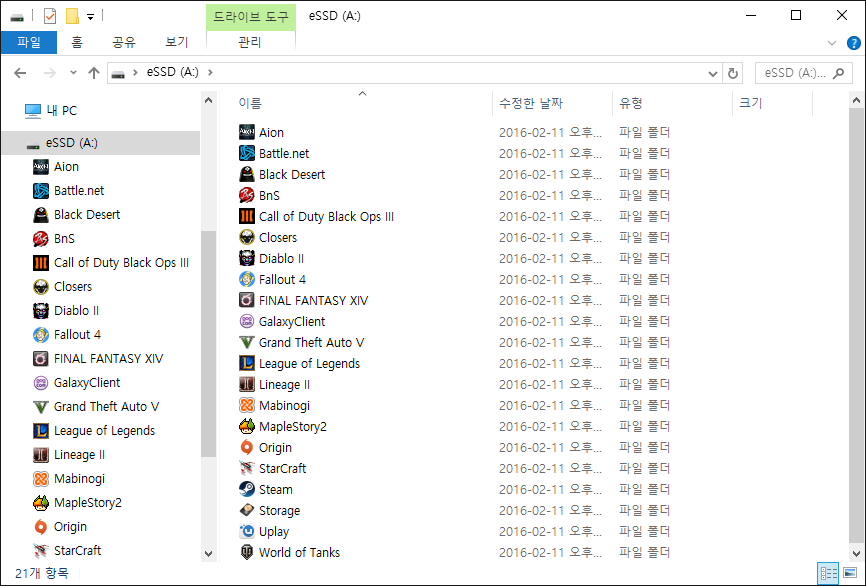Go up one folder level

[x=94, y=73]
